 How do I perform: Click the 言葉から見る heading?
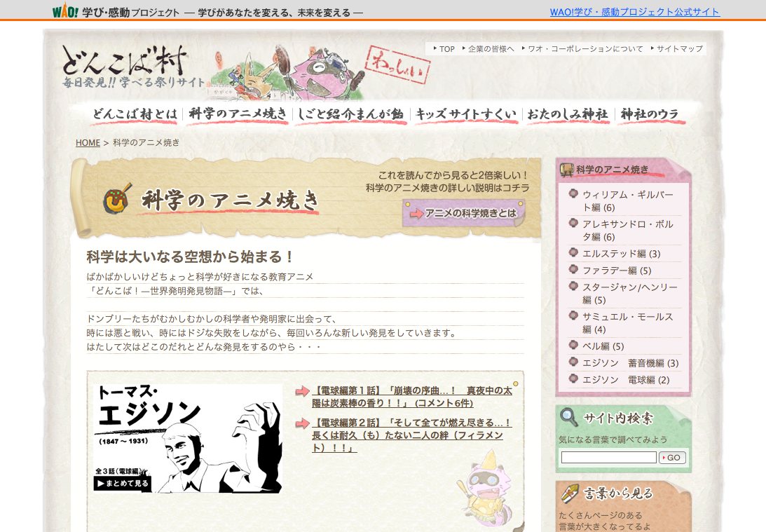[618, 493]
